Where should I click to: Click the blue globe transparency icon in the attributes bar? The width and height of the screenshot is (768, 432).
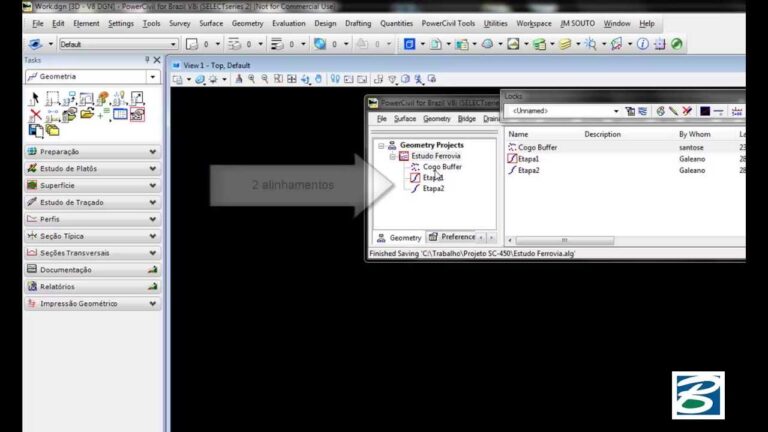click(x=320, y=44)
